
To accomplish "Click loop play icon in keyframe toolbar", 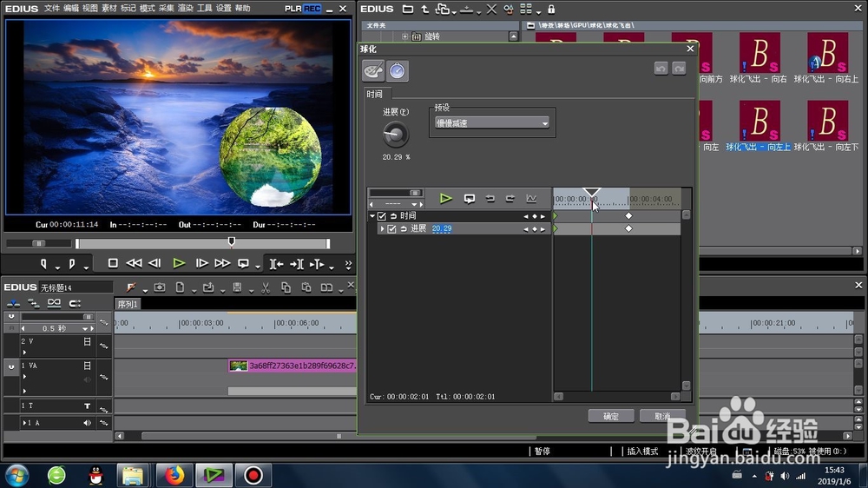I will pyautogui.click(x=470, y=198).
